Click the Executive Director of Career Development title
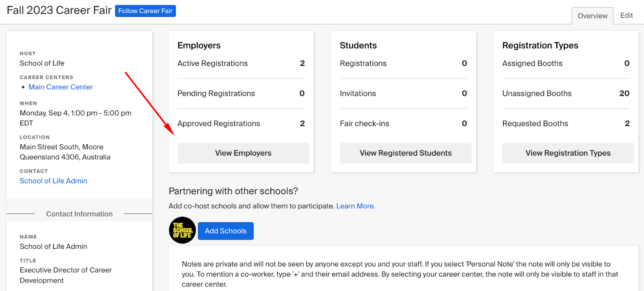Viewport: 644px width, 291px height. [x=66, y=275]
